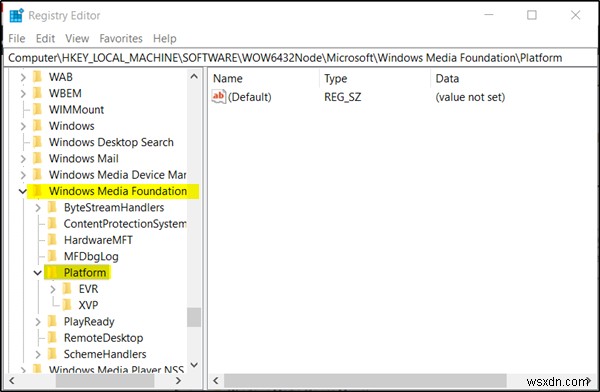Image resolution: width=600 pixels, height=392 pixels.
Task: Click the (value not set) data cell
Action: [x=470, y=97]
